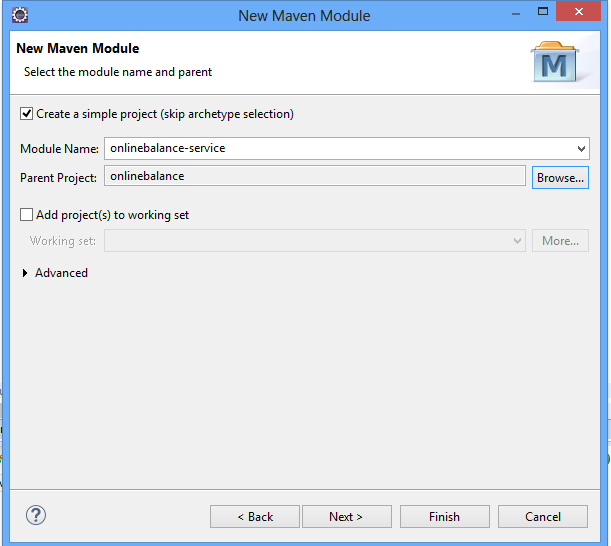Go to previous page with Back
Viewport: 611px width, 546px height.
255,517
